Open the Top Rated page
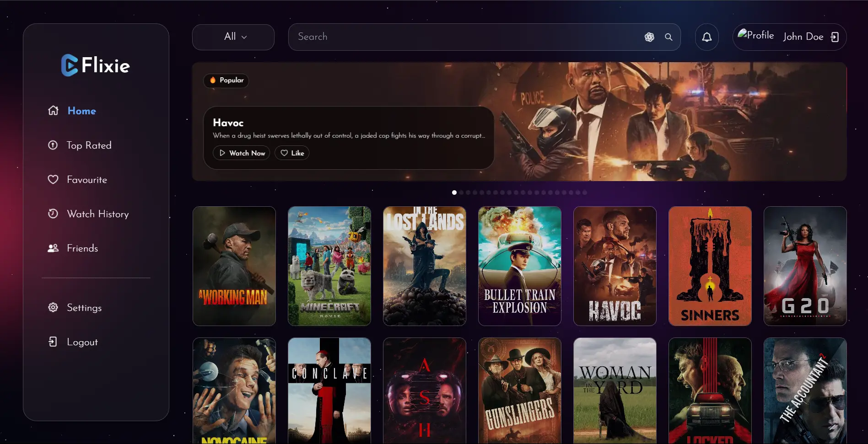The height and width of the screenshot is (444, 868). (x=89, y=145)
